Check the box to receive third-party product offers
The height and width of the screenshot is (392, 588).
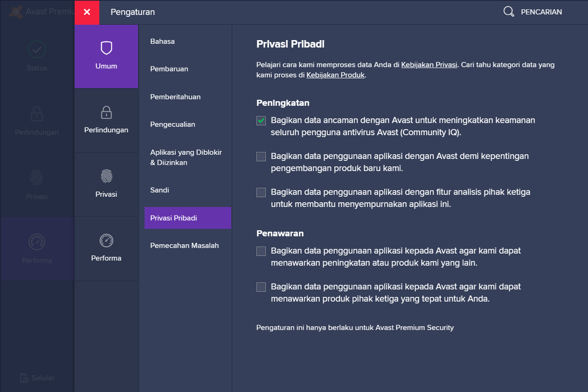pyautogui.click(x=261, y=287)
